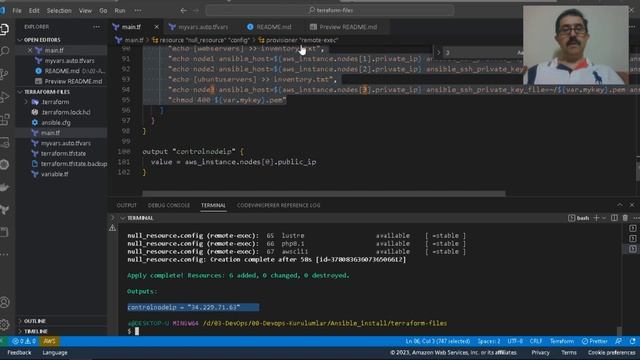Click the CRLF line ending indicator
The height and width of the screenshot is (360, 640).
(x=536, y=341)
